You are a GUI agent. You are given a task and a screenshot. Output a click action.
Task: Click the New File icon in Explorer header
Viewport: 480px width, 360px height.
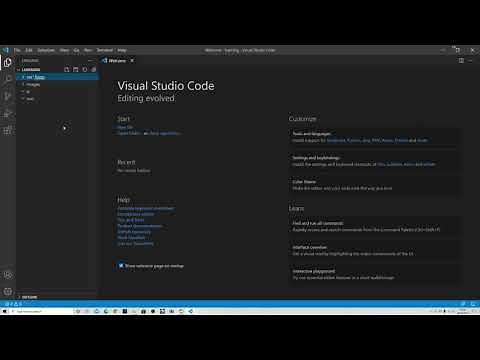pos(67,69)
